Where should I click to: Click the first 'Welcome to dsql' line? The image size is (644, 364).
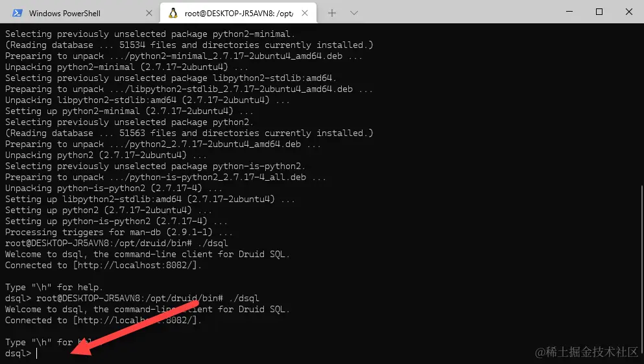pos(147,255)
